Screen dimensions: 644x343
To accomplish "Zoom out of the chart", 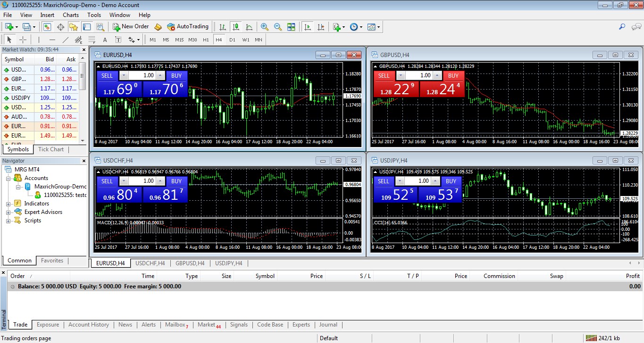I will click(x=278, y=27).
